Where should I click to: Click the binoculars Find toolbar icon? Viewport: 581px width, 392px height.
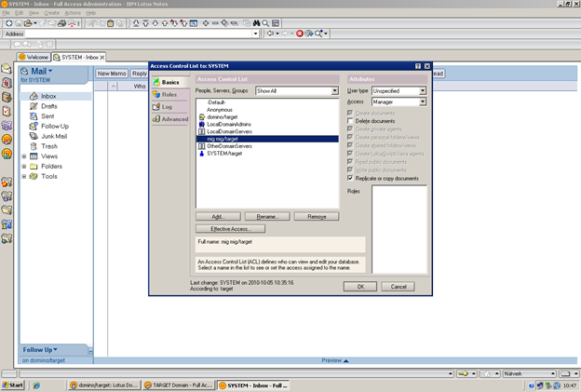[x=256, y=23]
